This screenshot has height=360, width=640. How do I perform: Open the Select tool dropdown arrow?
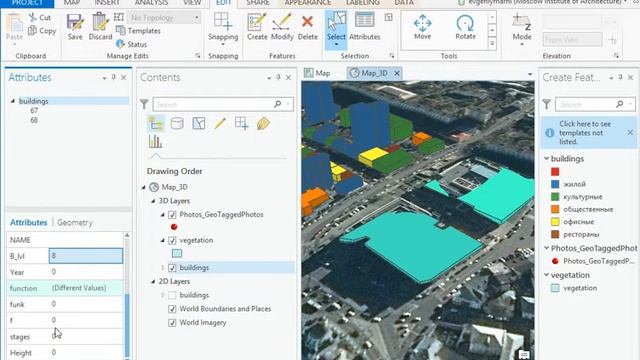click(336, 44)
